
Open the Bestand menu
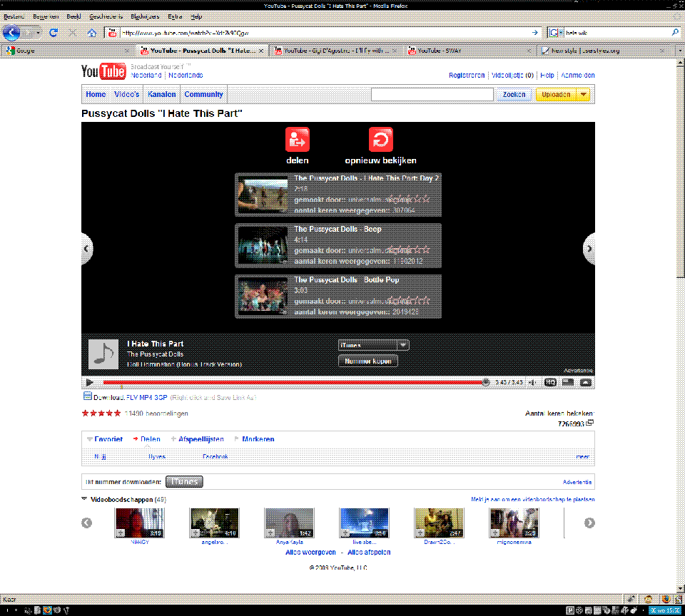pos(14,16)
